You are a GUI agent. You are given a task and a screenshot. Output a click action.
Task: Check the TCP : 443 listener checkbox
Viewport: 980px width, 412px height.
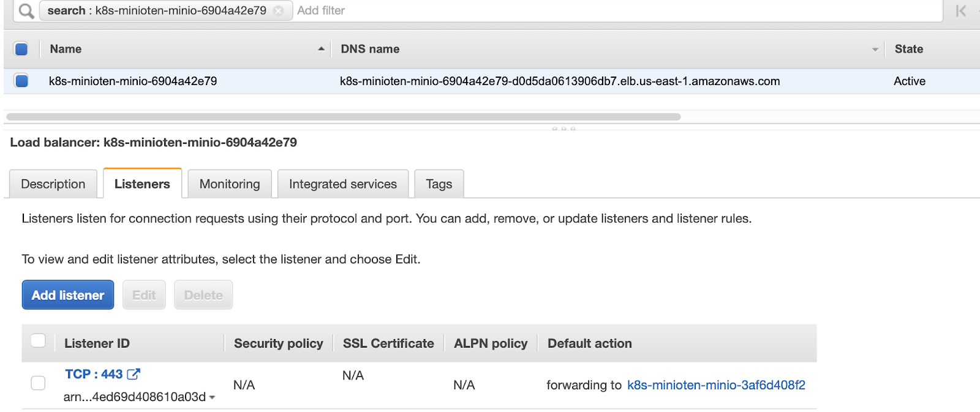pyautogui.click(x=38, y=383)
